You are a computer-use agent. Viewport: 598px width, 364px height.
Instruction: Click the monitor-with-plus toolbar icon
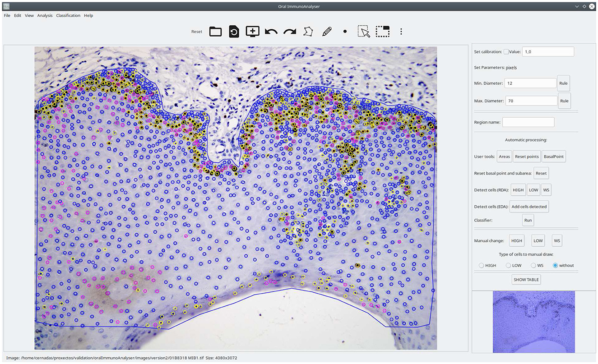click(x=252, y=31)
